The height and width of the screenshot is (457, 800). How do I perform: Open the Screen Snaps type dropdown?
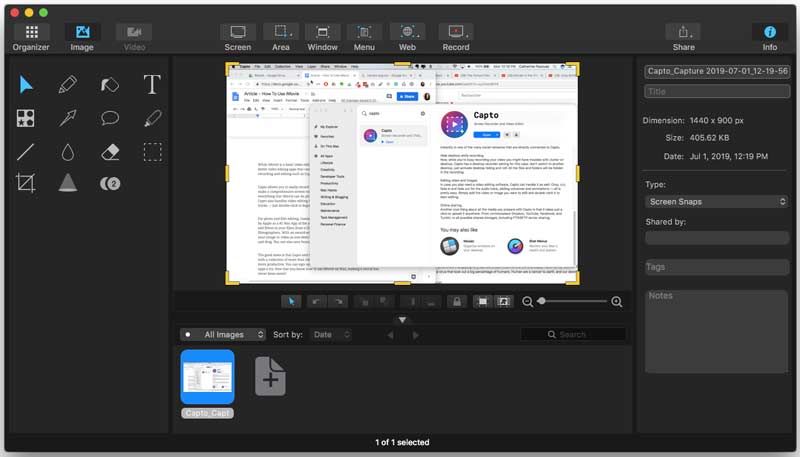pos(717,201)
